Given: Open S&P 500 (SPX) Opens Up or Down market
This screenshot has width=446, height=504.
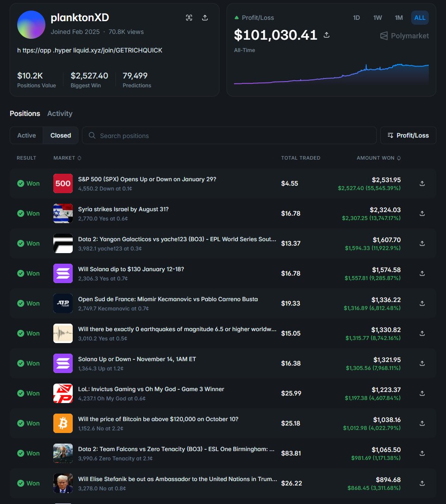Looking at the screenshot, I should click(147, 179).
